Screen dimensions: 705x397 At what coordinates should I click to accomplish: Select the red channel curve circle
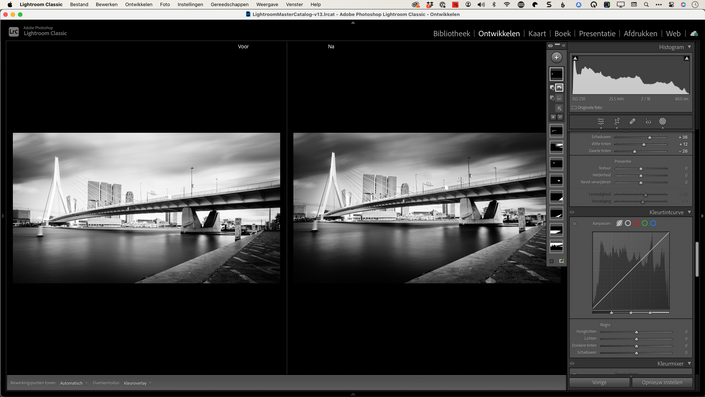[x=636, y=223]
